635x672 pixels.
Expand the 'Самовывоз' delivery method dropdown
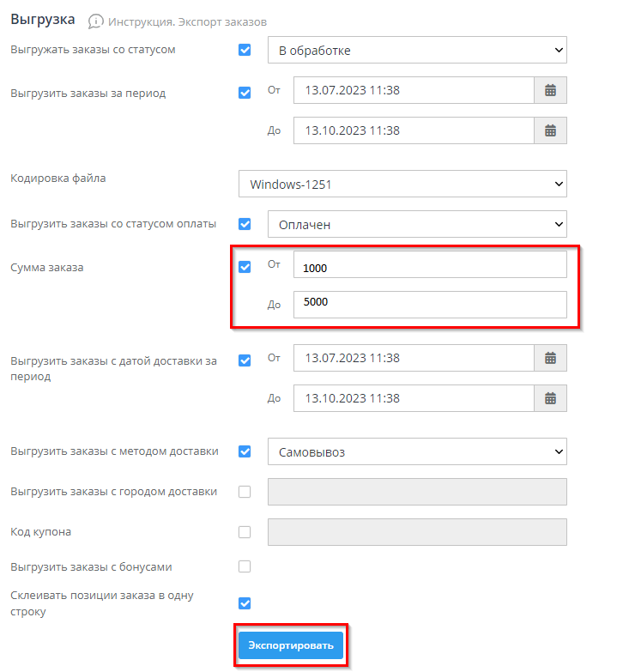(x=417, y=451)
